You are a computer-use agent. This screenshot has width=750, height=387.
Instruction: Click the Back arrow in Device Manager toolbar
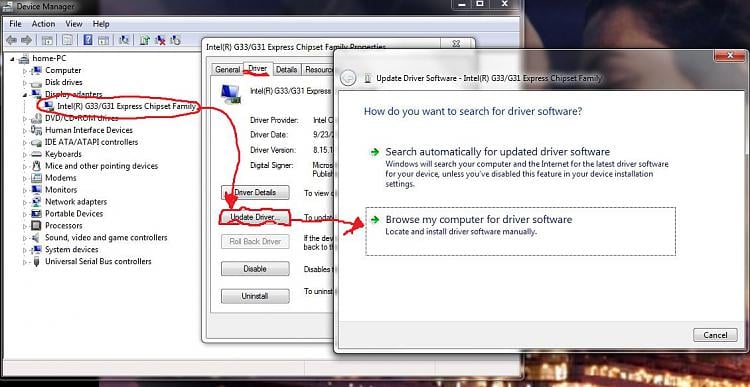tap(11, 40)
